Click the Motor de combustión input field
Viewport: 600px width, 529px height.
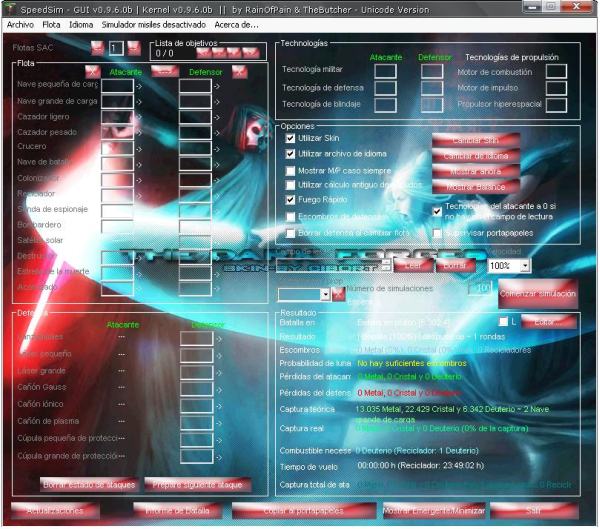coord(556,71)
